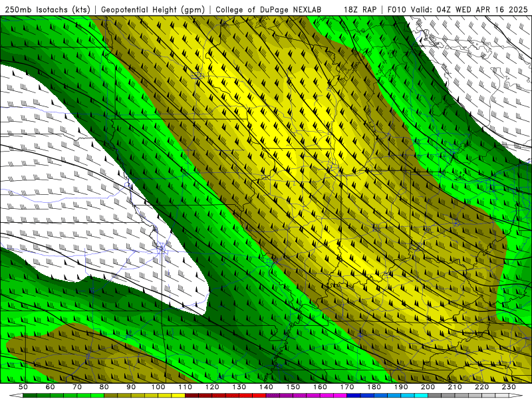Click the 'Geopotential Height (gpm)' header text

click(x=153, y=9)
